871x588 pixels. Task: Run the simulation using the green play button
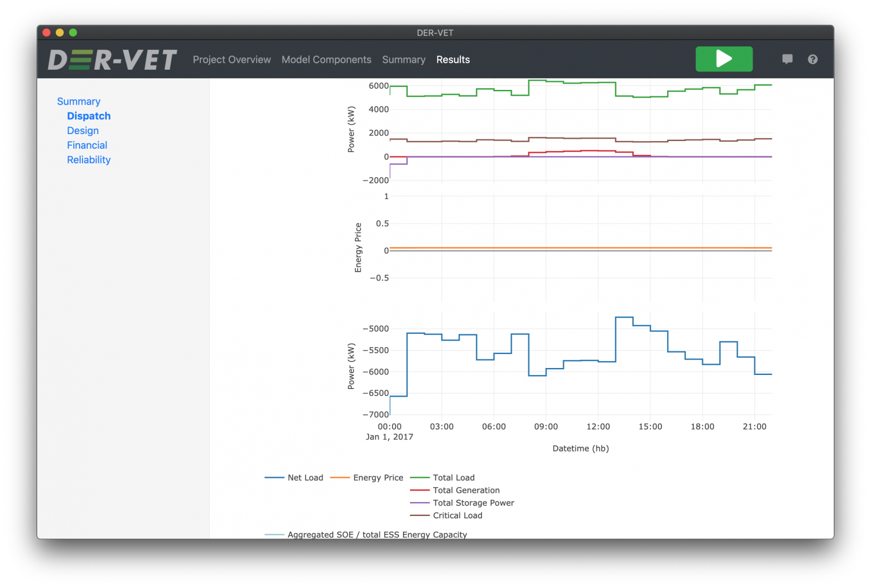coord(724,59)
